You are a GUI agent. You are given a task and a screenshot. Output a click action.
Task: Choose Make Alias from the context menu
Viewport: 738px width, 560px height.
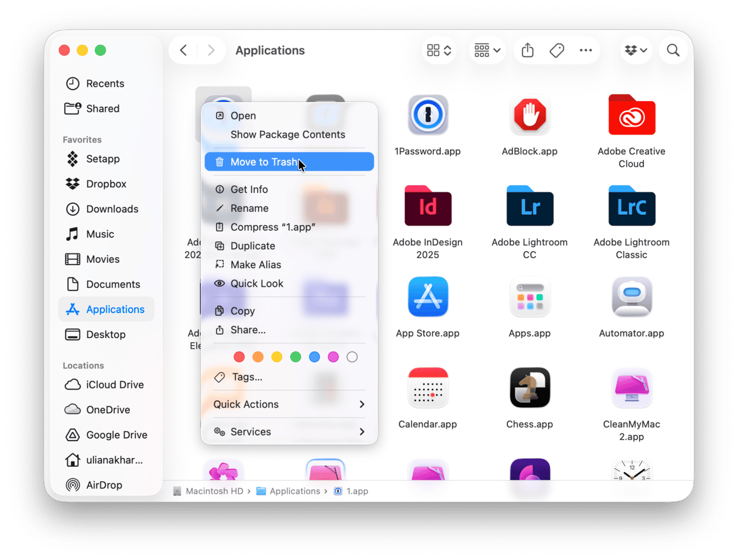pyautogui.click(x=289, y=265)
